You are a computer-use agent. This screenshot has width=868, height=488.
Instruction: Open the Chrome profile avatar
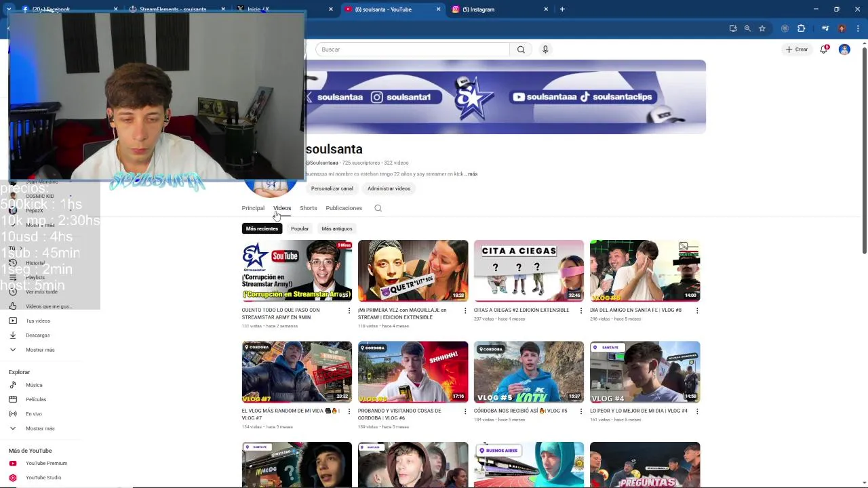tap(842, 28)
